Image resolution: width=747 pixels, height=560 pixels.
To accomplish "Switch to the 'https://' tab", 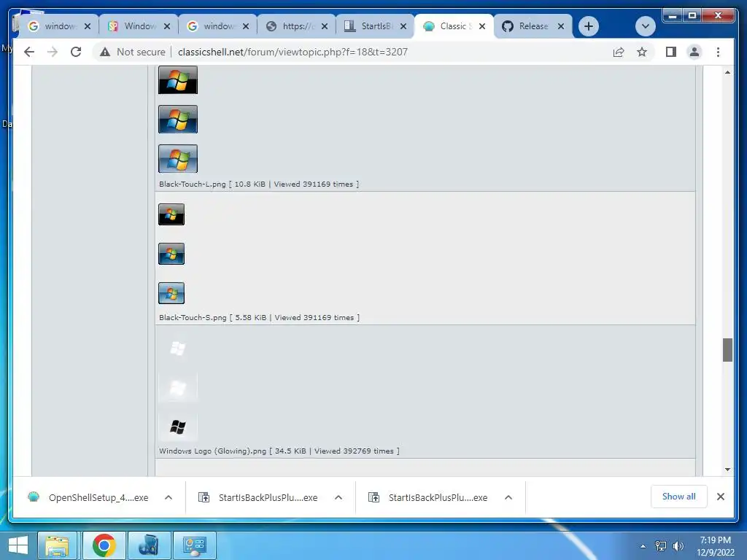I will point(296,26).
